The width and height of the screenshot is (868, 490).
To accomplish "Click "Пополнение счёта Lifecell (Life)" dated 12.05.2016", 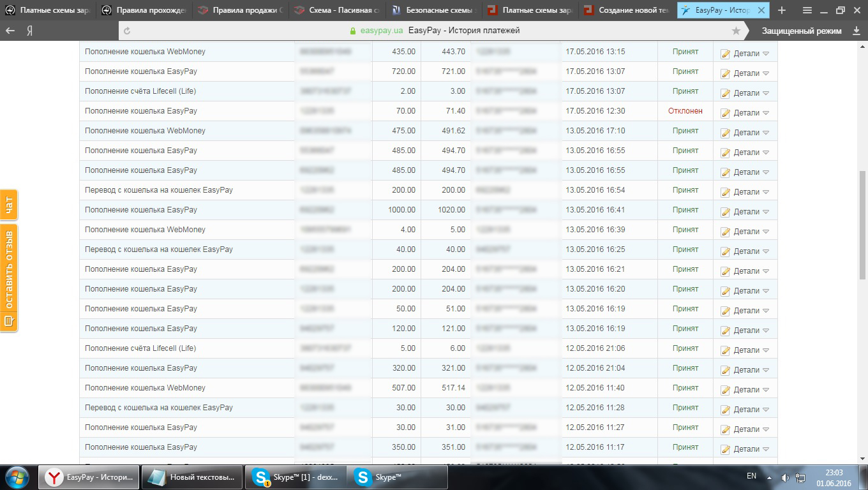I will [140, 348].
